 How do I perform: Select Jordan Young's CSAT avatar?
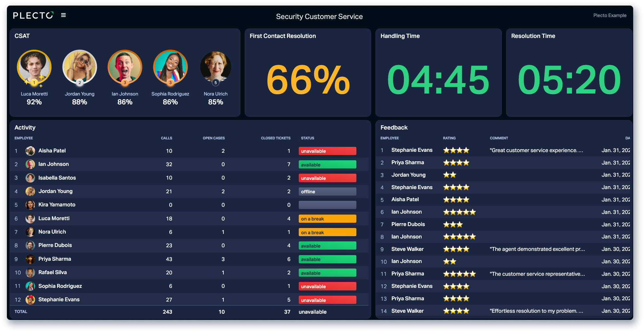point(80,67)
